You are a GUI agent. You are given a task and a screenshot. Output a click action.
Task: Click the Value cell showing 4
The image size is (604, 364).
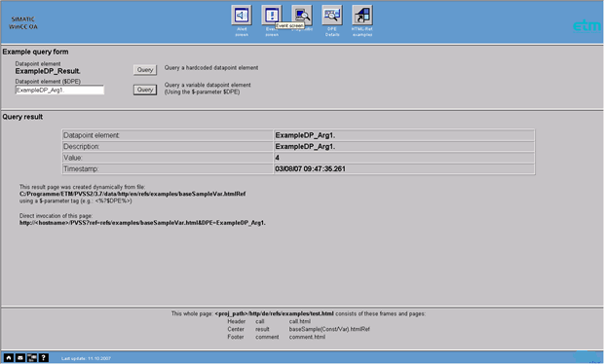(403, 158)
